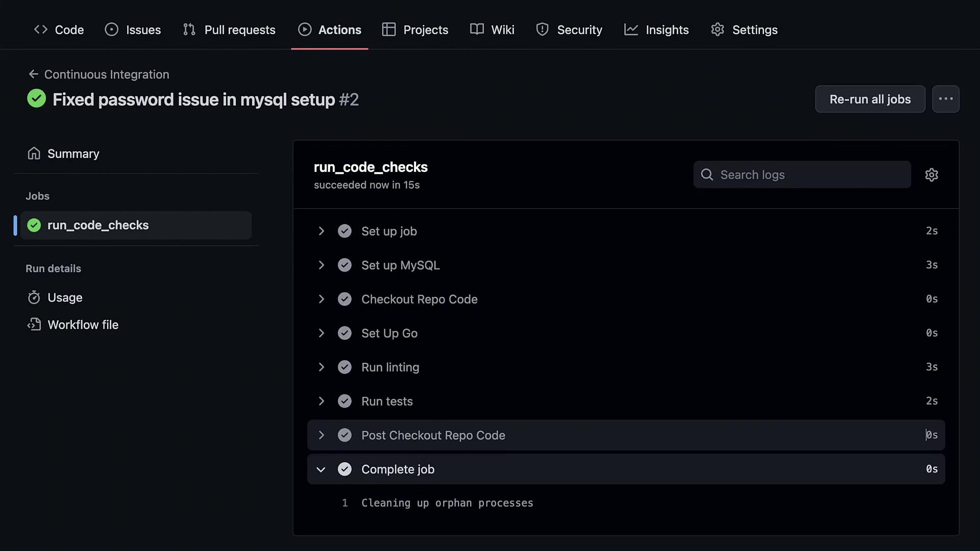
Task: Open the Post Checkout Repo Code step
Action: 433,435
